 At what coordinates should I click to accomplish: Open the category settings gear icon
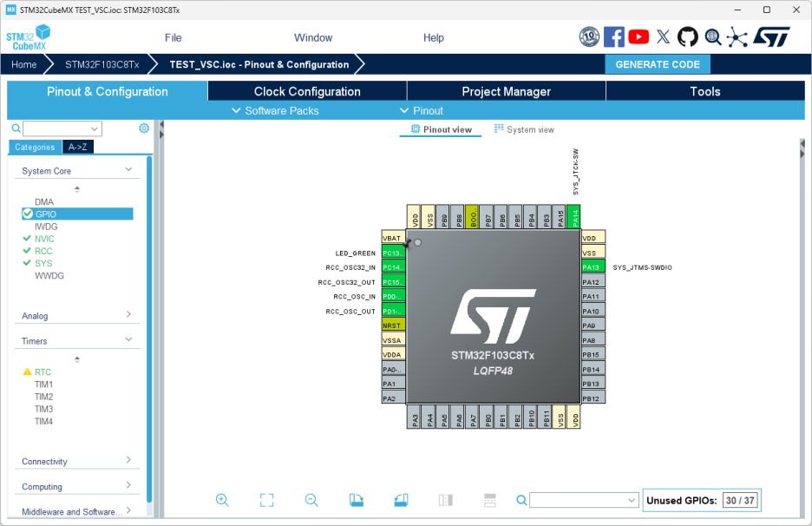(x=144, y=128)
